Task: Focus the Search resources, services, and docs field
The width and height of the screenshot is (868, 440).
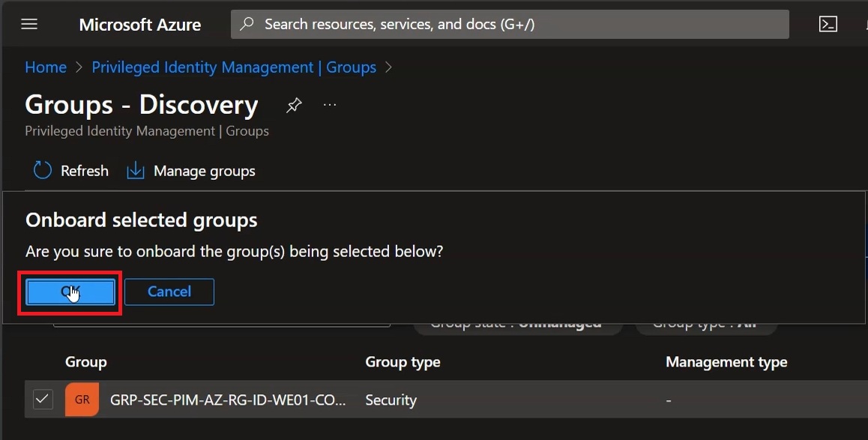Action: [510, 24]
